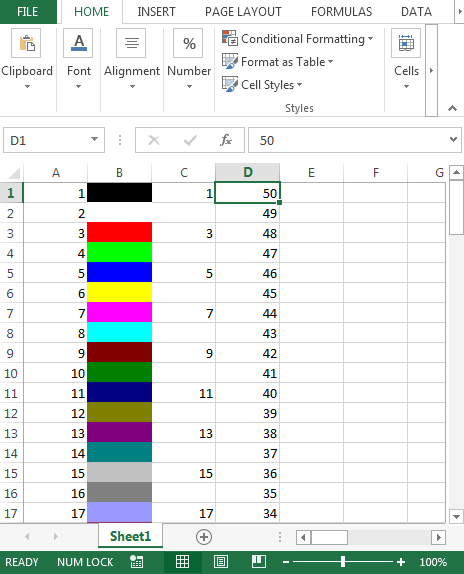This screenshot has width=464, height=574.
Task: Click the macro recording status bar icon
Action: (x=136, y=562)
